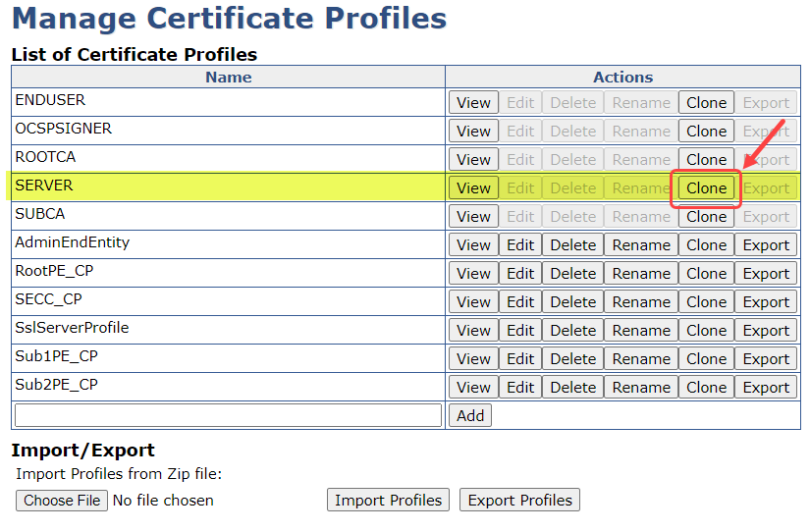810x532 pixels.
Task: Edit the AdminEndEntity profile
Action: [x=520, y=245]
